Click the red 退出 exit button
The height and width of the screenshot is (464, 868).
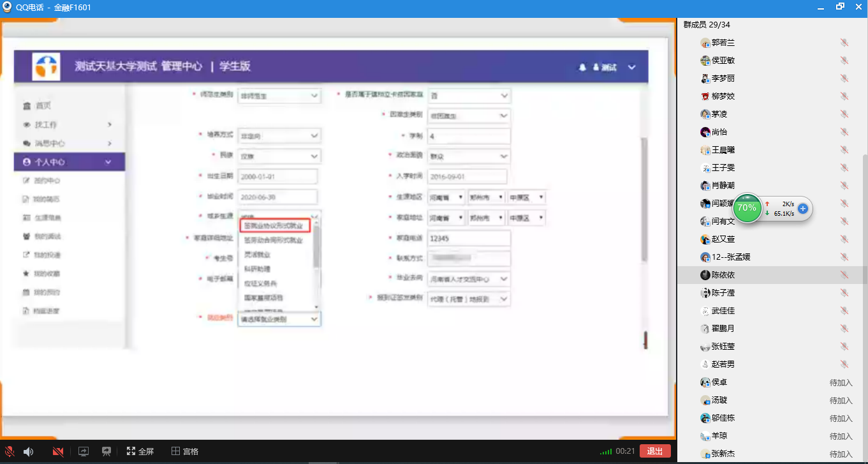click(654, 451)
